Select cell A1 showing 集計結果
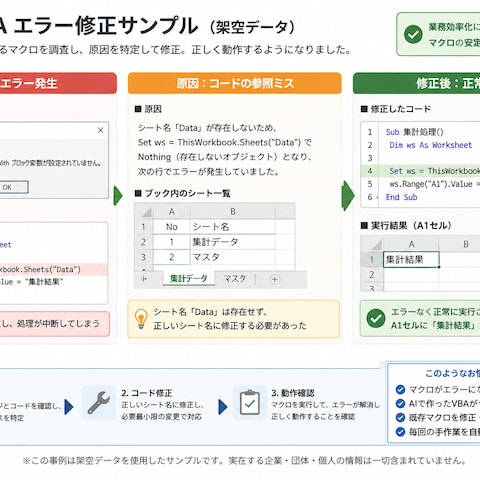Image resolution: width=480 pixels, height=480 pixels. tap(411, 260)
